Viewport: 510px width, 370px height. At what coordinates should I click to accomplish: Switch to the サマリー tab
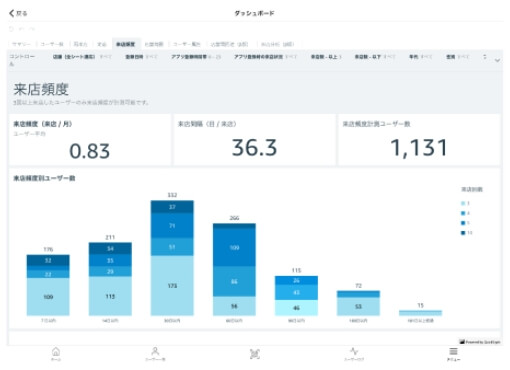21,44
